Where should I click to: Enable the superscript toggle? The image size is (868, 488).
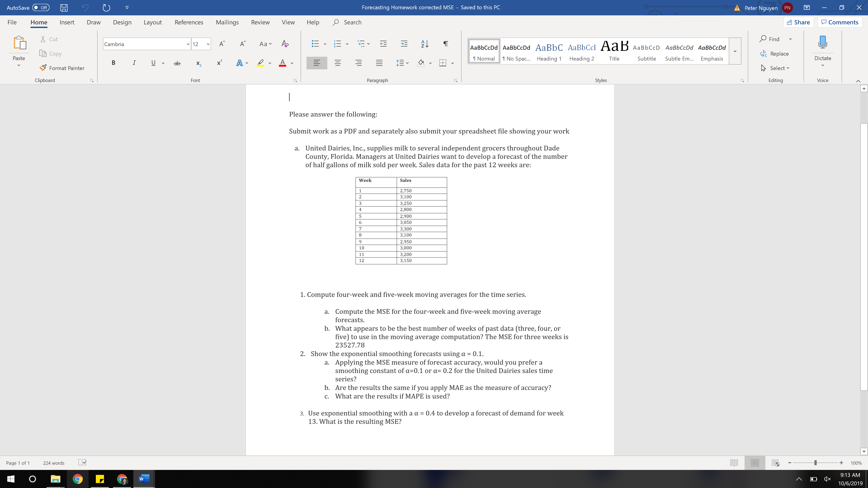point(219,63)
